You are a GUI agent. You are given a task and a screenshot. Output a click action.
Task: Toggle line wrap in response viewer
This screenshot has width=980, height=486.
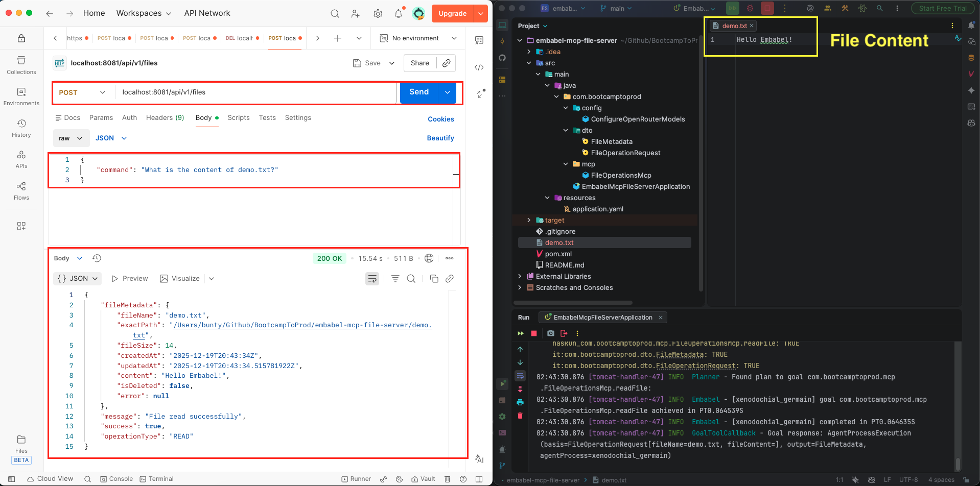[x=372, y=279]
